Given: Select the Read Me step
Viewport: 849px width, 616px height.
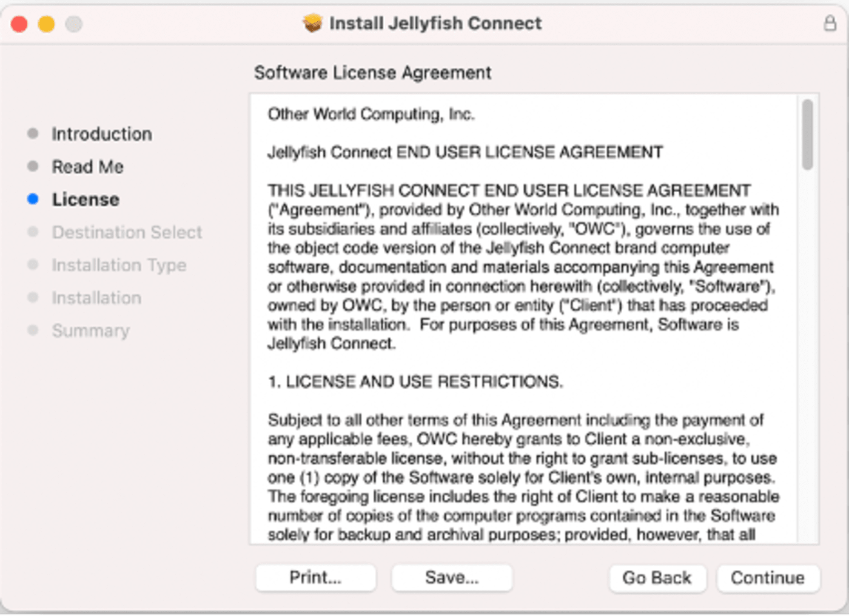Looking at the screenshot, I should point(87,167).
